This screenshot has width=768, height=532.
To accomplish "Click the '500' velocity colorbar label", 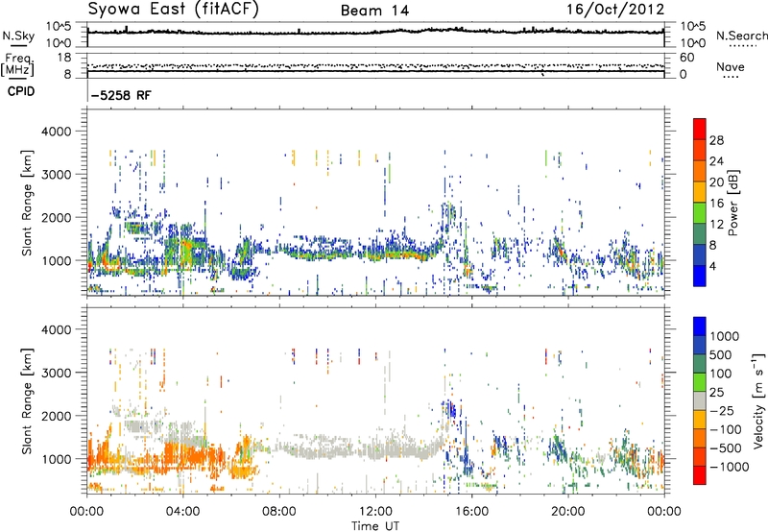I will (x=722, y=355).
